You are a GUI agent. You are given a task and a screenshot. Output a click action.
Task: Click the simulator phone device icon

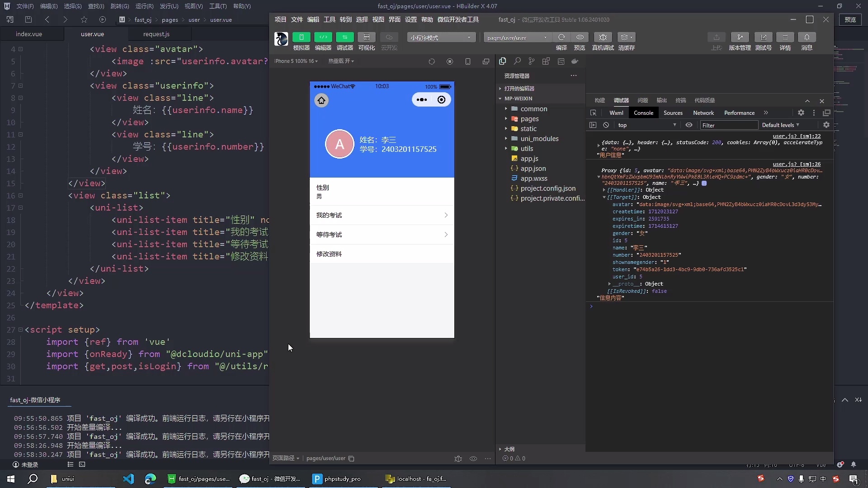pyautogui.click(x=468, y=61)
